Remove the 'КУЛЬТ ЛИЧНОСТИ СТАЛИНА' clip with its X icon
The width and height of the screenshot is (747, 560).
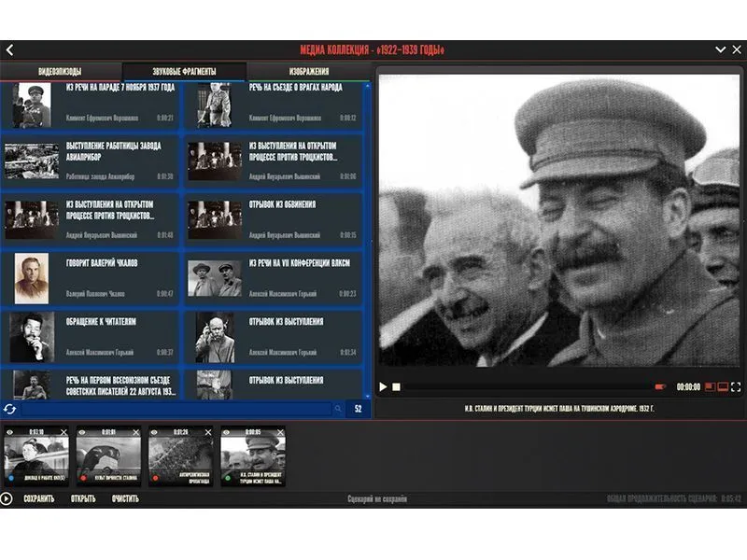pyautogui.click(x=134, y=431)
